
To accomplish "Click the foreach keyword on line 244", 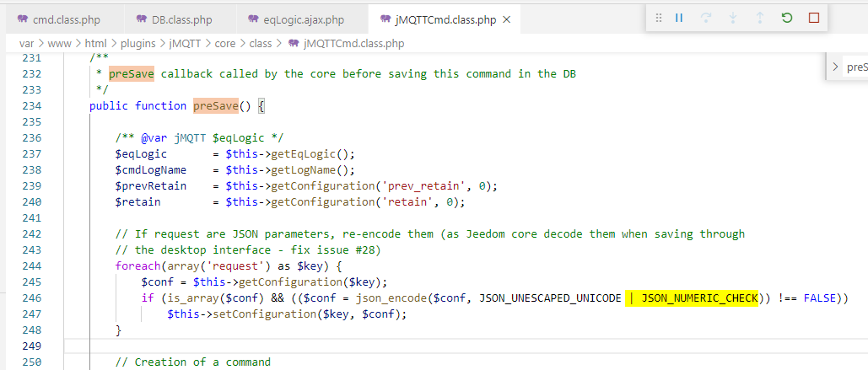I will [x=137, y=266].
